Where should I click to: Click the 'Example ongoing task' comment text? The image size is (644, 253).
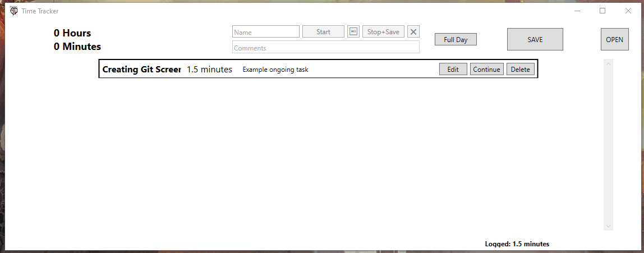click(x=275, y=70)
